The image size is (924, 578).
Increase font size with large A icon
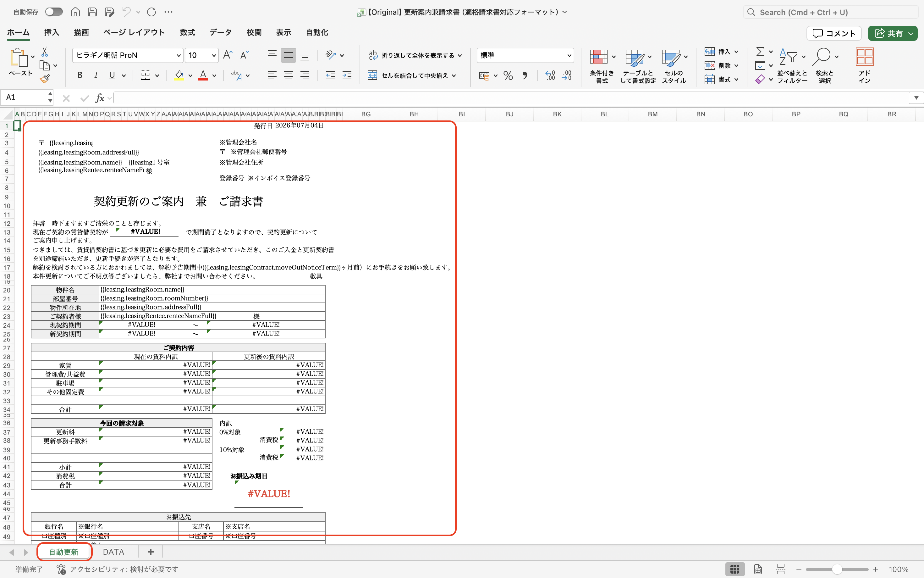coord(228,55)
